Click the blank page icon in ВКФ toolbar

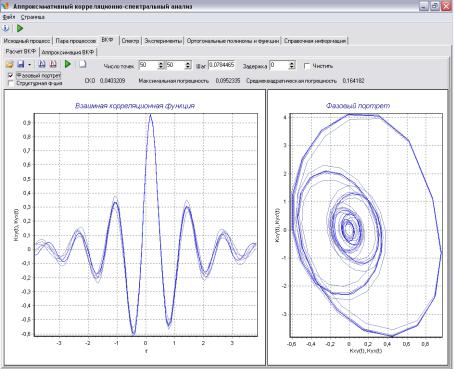[82, 64]
